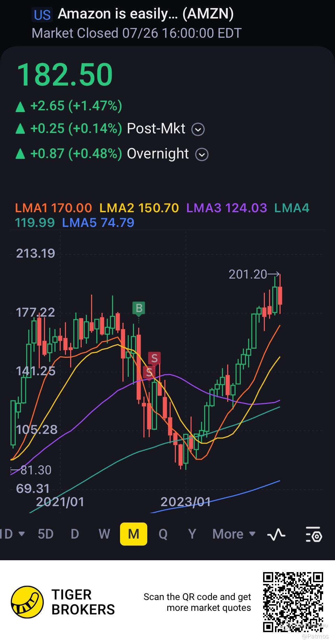The image size is (335, 644).
Task: Tap the QR code image
Action: [293, 602]
